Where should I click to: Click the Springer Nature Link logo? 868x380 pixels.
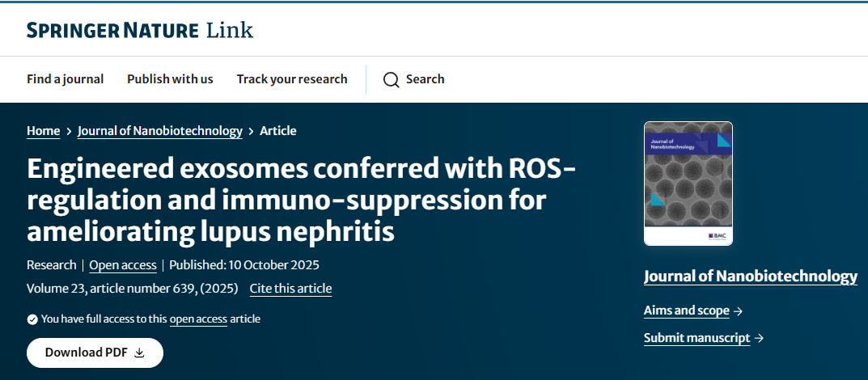(140, 31)
